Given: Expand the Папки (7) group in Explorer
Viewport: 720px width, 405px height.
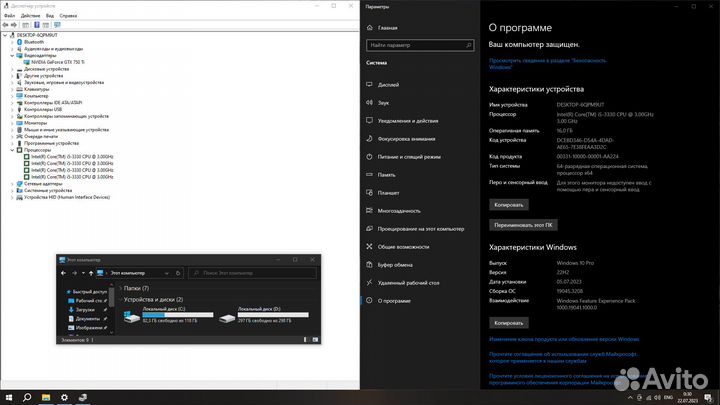Looking at the screenshot, I should (120, 288).
